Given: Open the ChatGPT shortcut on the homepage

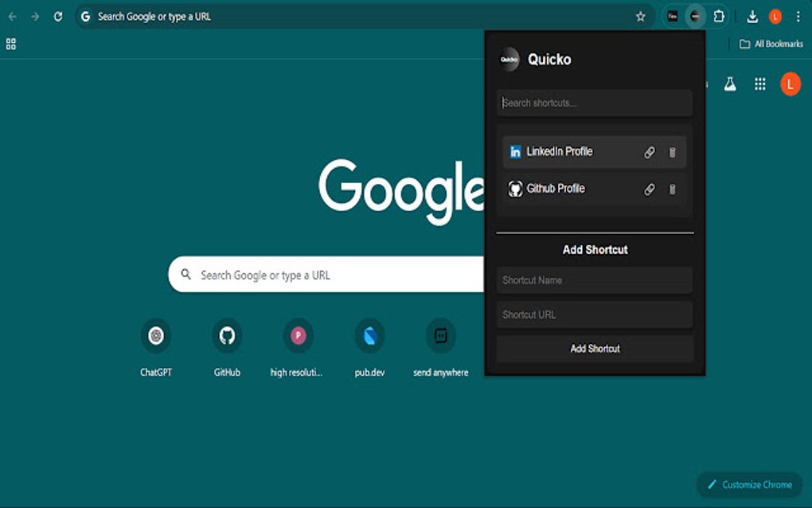Looking at the screenshot, I should [155, 334].
